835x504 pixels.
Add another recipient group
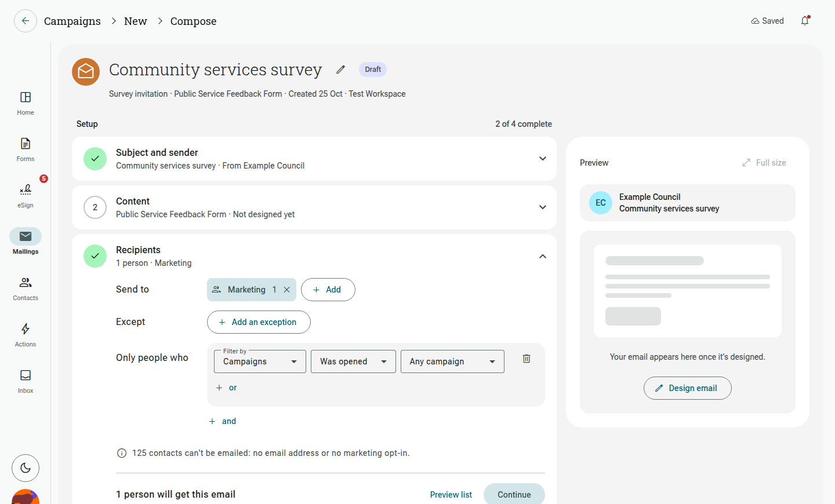[x=328, y=290]
